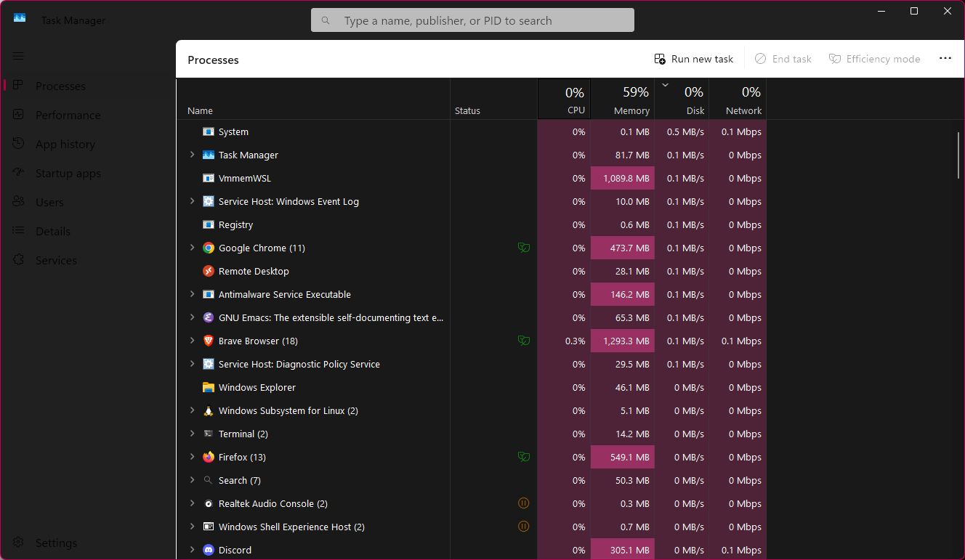Open the Users page

[88, 202]
